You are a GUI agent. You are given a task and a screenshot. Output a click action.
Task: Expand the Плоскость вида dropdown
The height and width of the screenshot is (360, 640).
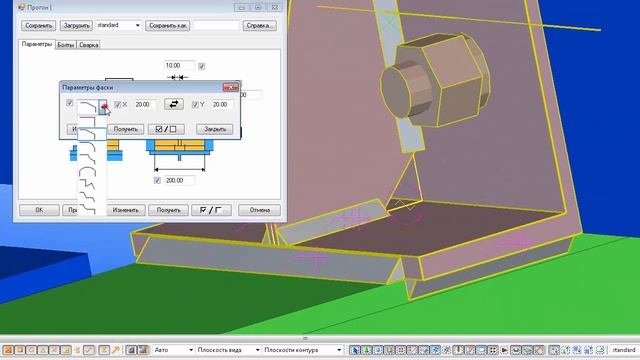(257, 350)
